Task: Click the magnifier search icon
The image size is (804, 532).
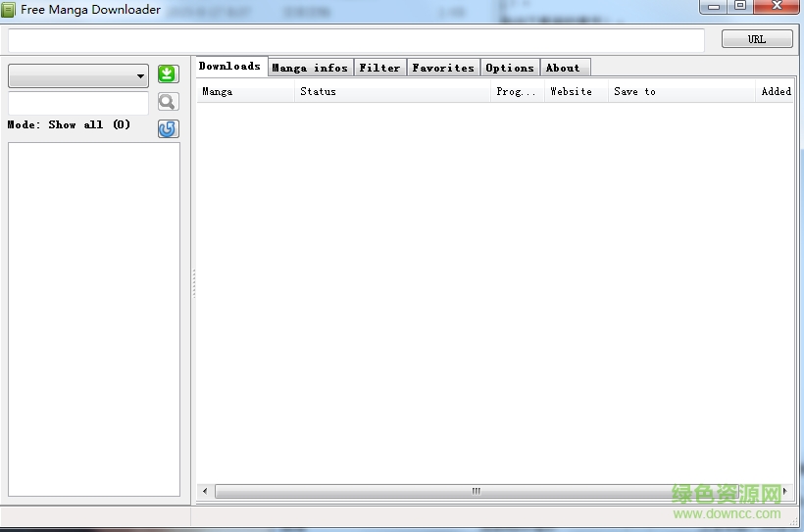Action: point(168,102)
